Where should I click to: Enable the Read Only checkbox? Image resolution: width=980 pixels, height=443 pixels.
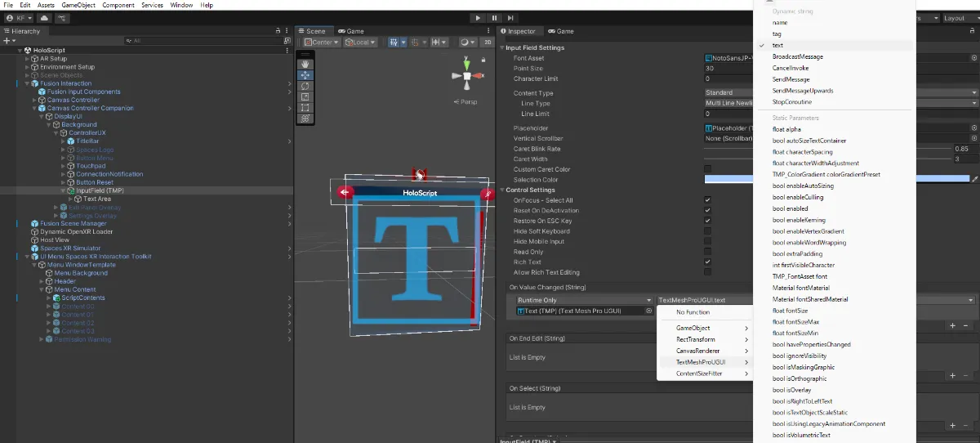point(707,252)
